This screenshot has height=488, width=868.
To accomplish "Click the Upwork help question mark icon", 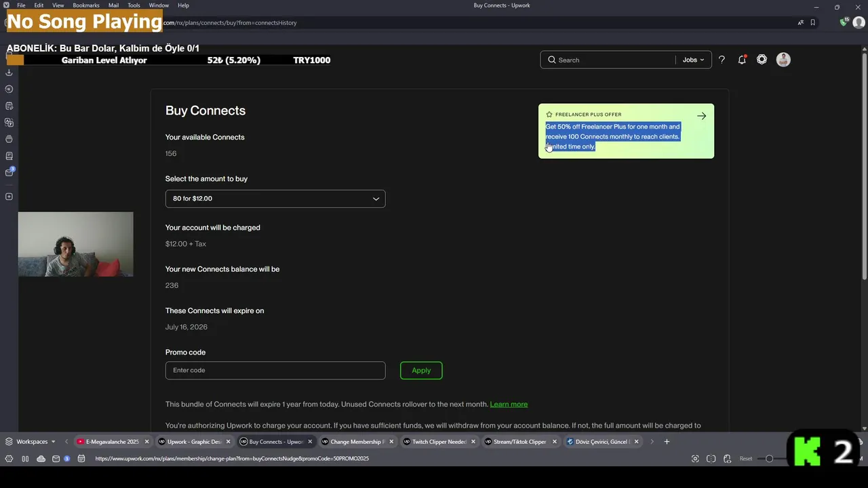I will click(x=722, y=60).
